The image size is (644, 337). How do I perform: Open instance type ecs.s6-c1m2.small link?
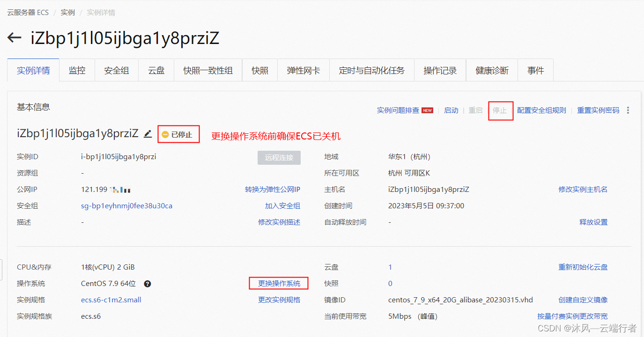111,300
